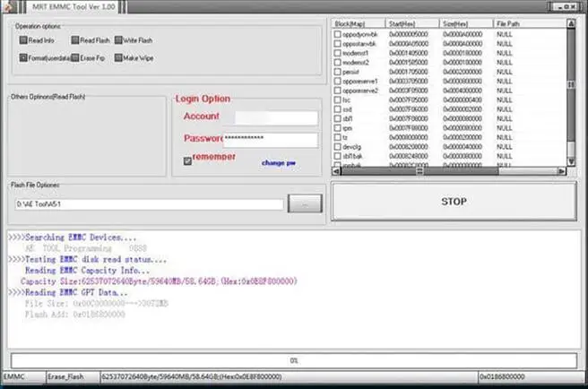Click the Flash Add log line

75,315
